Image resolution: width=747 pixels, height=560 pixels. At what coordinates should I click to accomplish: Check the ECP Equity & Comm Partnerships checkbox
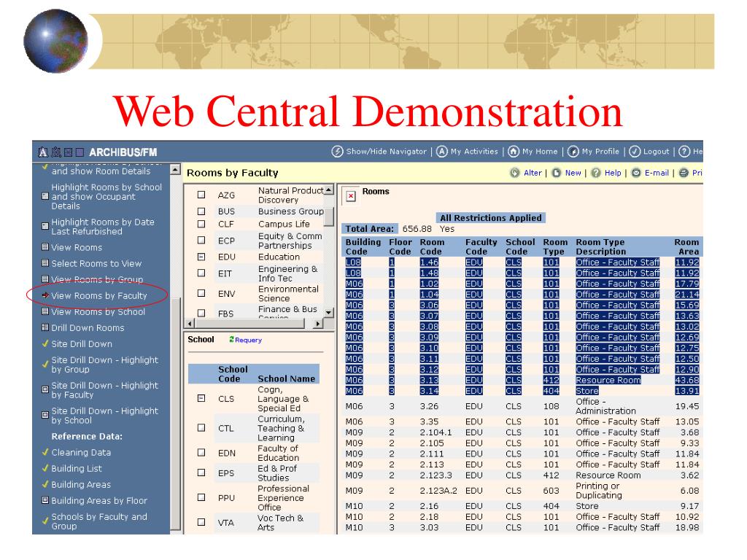[201, 241]
